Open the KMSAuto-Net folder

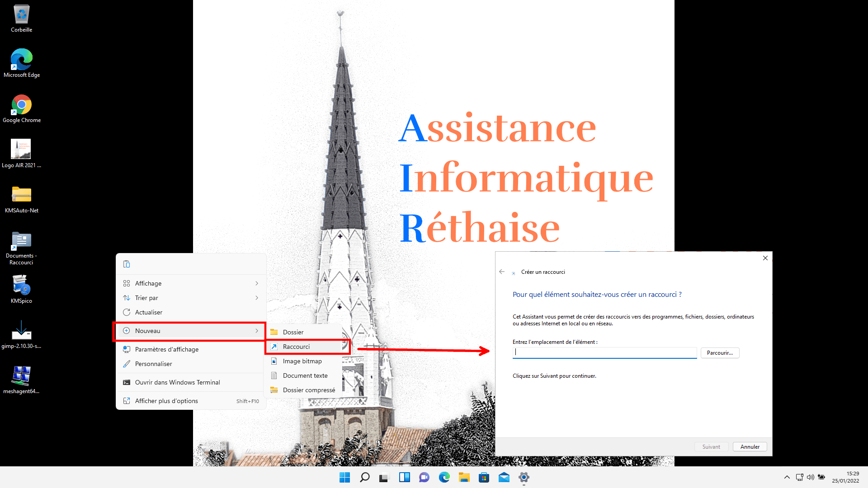point(21,194)
